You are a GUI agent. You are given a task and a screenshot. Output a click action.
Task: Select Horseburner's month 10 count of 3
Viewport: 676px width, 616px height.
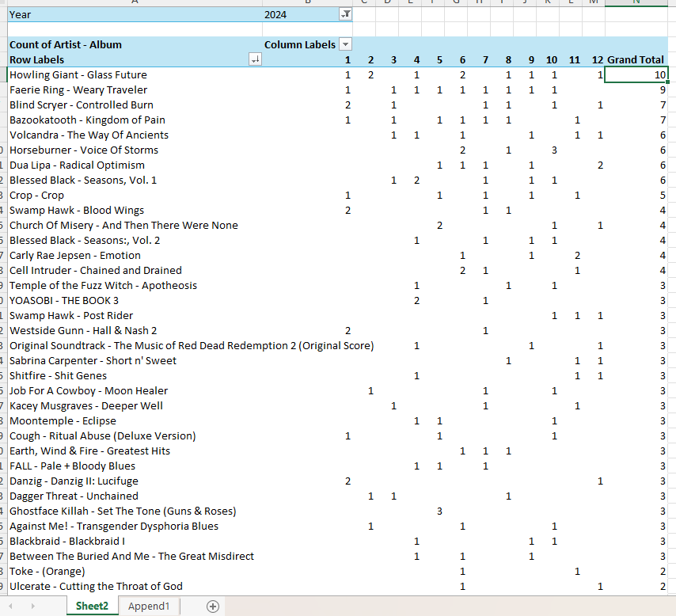click(548, 150)
